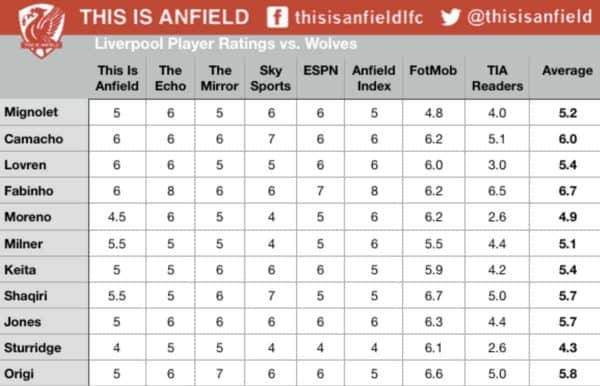
Task: Click the Liverpool liver bird crest logo
Action: [42, 31]
